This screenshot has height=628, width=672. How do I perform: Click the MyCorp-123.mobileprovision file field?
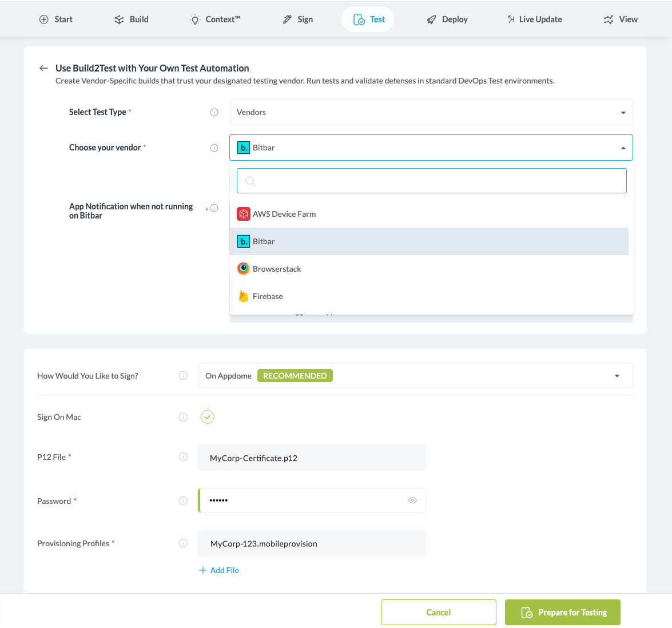[x=312, y=543]
